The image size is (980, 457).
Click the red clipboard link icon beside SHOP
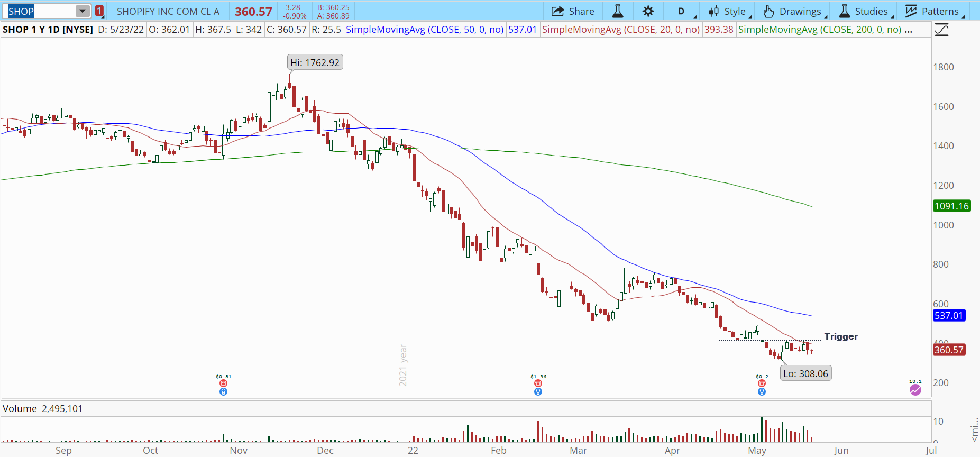click(99, 11)
